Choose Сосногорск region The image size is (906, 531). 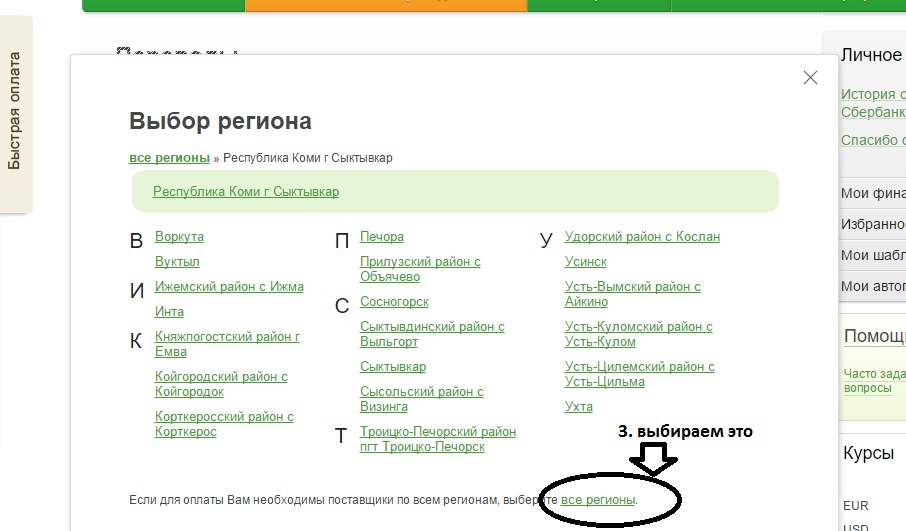[394, 301]
